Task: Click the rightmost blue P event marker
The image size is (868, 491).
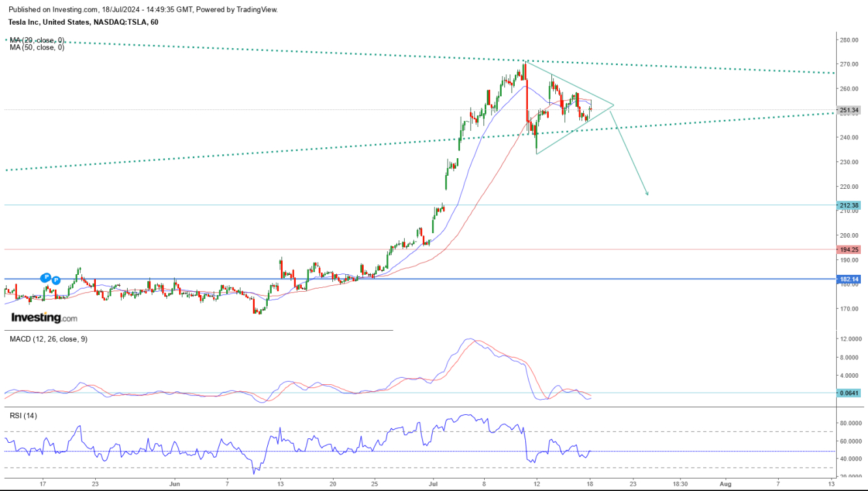Action: 55,280
